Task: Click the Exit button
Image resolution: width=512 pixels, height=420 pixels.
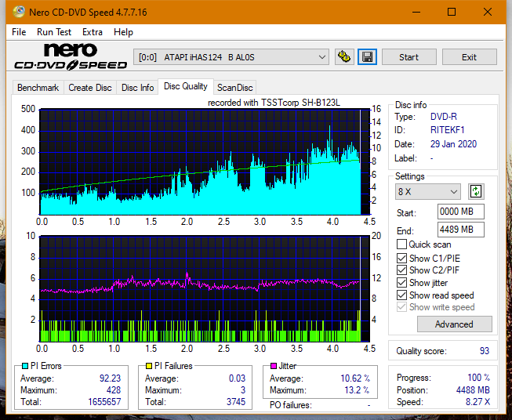Action: [469, 57]
